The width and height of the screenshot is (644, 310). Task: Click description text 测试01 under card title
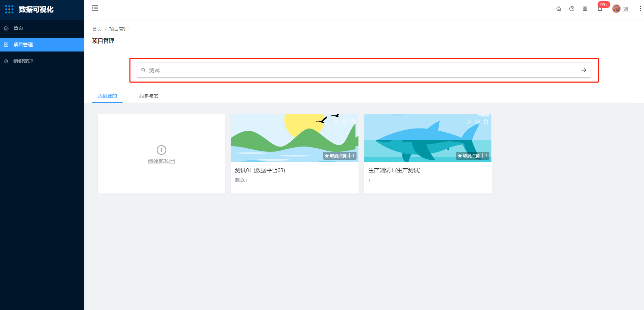pyautogui.click(x=241, y=180)
